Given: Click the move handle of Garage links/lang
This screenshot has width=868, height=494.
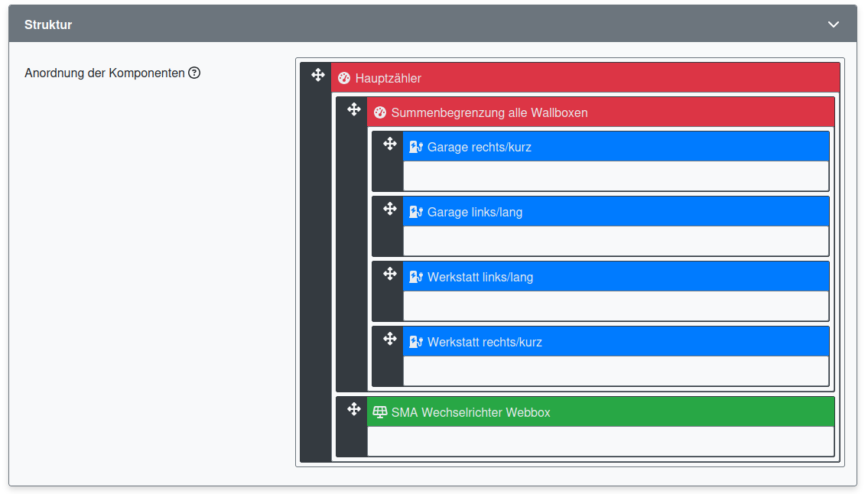Looking at the screenshot, I should point(390,209).
